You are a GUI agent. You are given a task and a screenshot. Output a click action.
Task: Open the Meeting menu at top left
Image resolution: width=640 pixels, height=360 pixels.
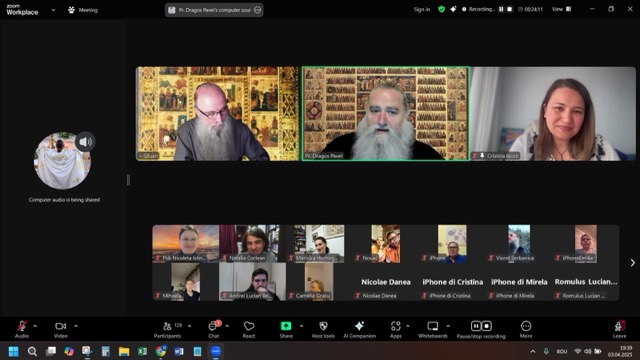point(83,10)
